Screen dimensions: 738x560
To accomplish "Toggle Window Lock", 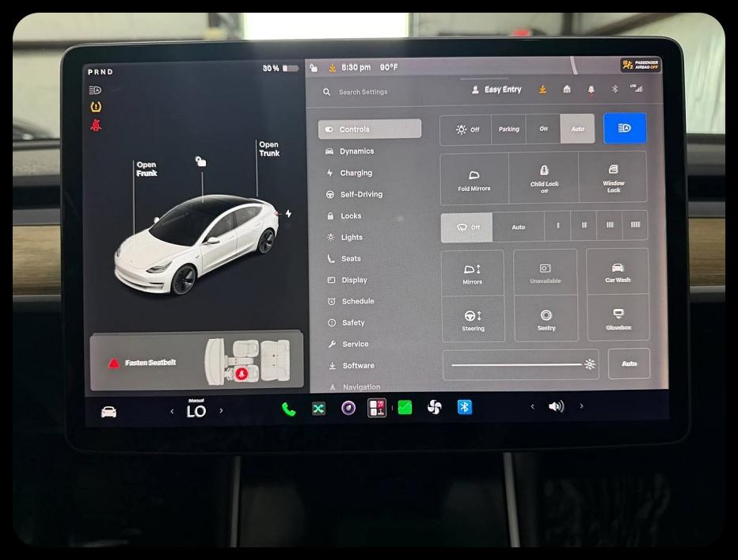I will [x=613, y=177].
